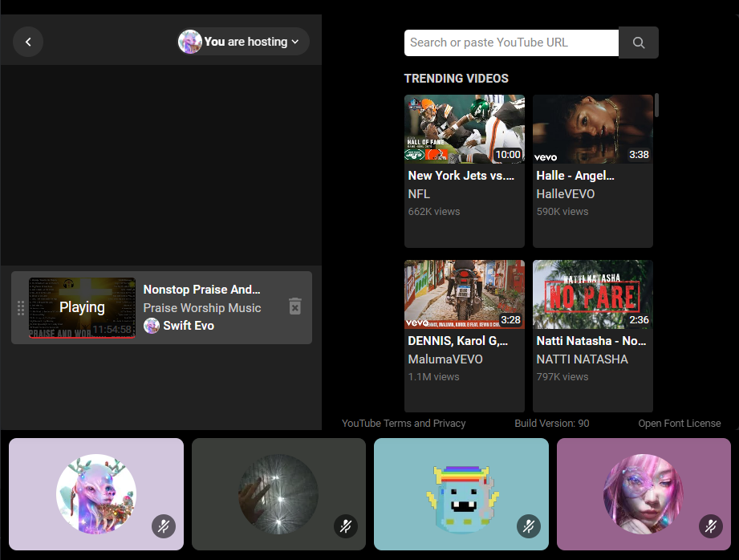739x560 pixels.
Task: Select the pink-haired participant avatar
Action: (644, 494)
